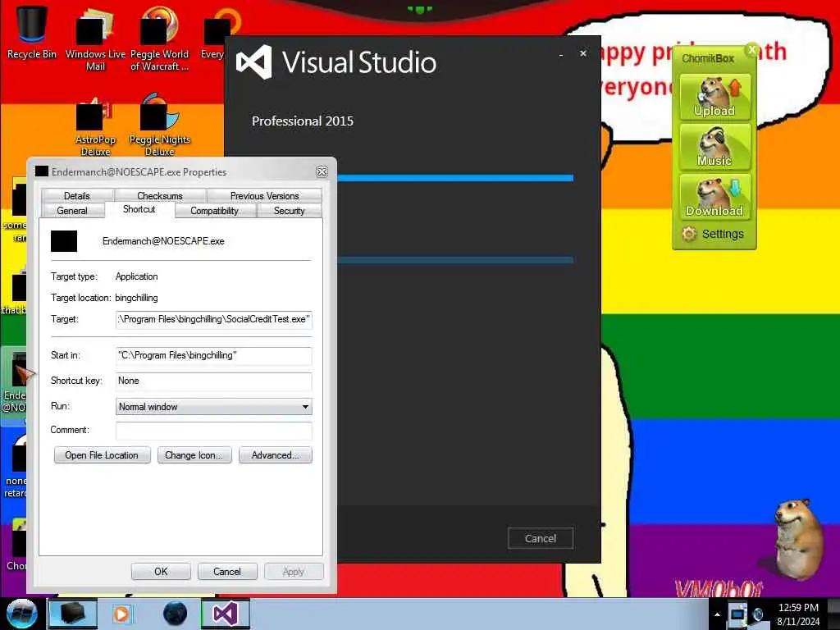Click the Change Icon button
This screenshot has height=630, width=840.
(x=194, y=455)
